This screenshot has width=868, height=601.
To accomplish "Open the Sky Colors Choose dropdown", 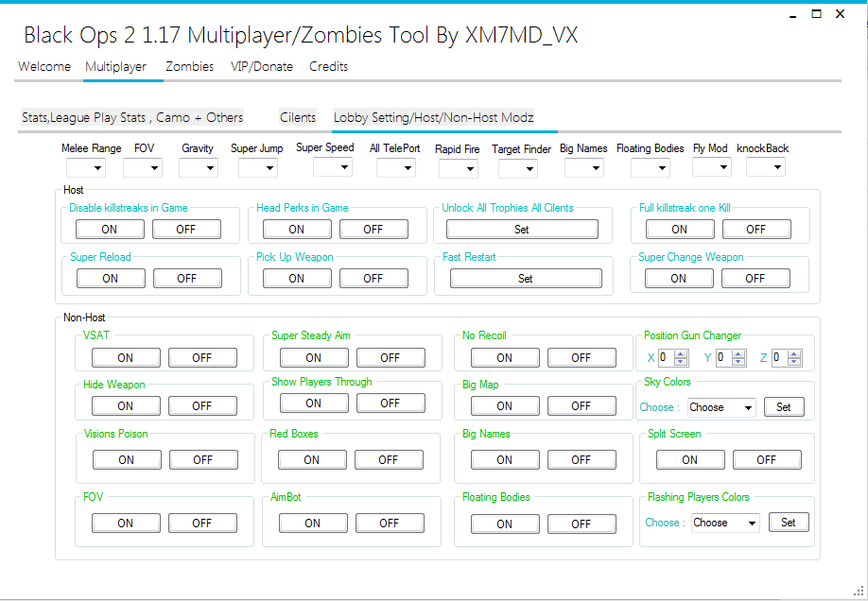I will pyautogui.click(x=721, y=408).
